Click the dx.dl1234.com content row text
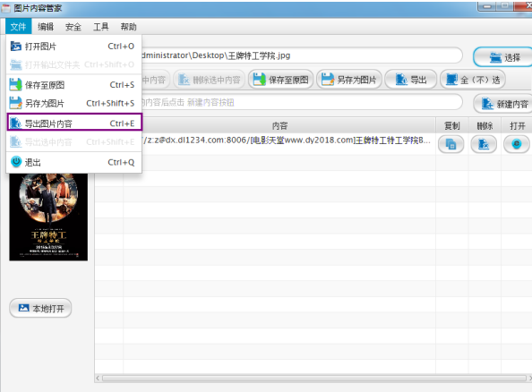 tap(287, 140)
